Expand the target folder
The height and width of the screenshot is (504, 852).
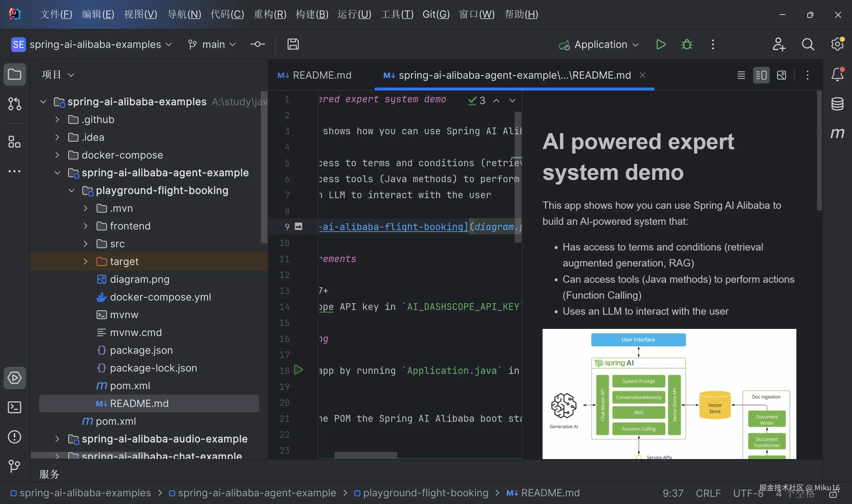(x=85, y=261)
